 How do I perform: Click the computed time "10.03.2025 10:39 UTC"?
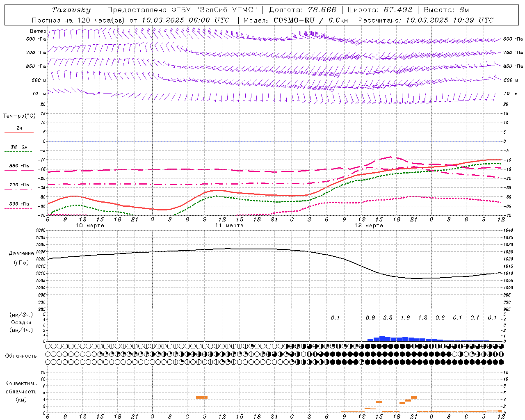pos(450,20)
